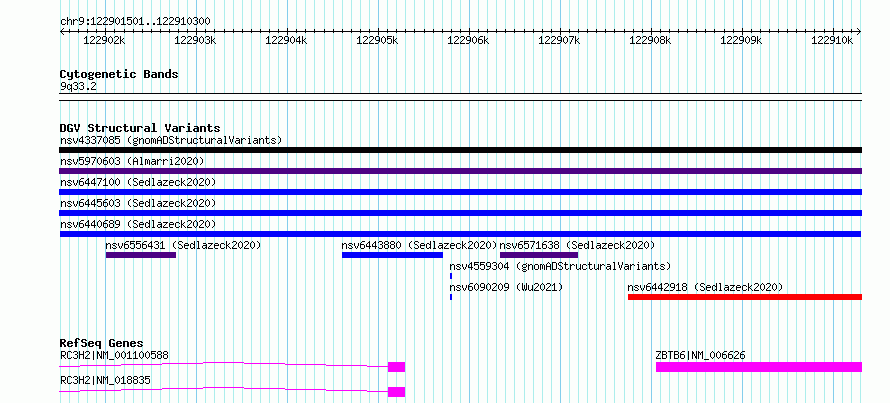Click the blue nsv6440689 variant bar
The height and width of the screenshot is (403, 890).
[460, 234]
